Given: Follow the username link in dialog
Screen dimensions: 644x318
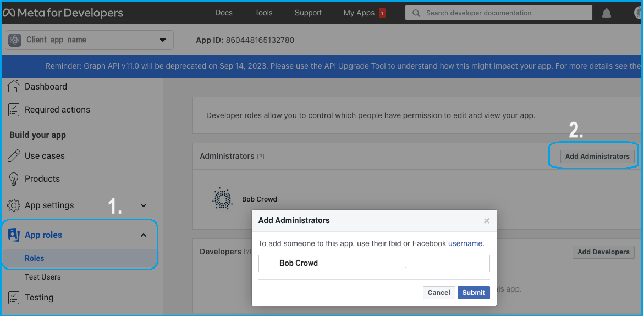Looking at the screenshot, I should pyautogui.click(x=465, y=243).
